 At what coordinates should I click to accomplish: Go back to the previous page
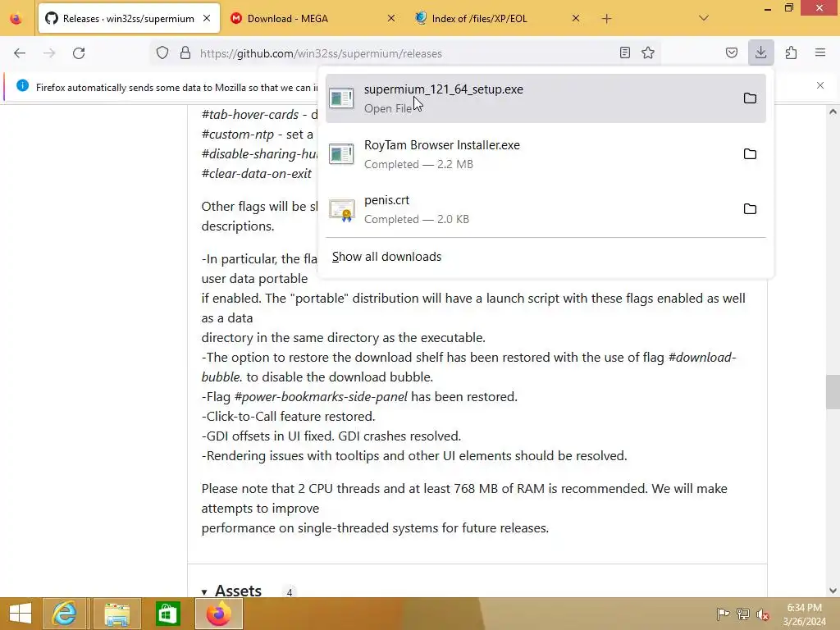[20, 53]
